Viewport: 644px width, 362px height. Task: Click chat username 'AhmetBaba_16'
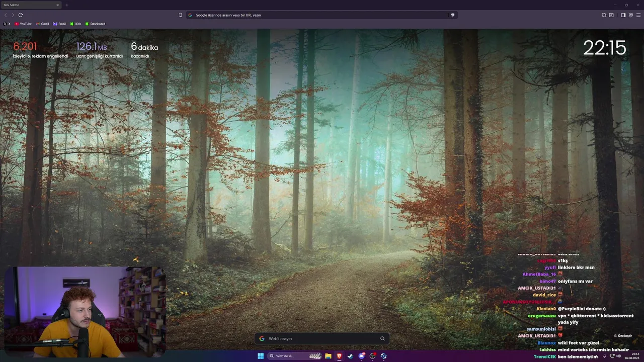click(x=539, y=275)
